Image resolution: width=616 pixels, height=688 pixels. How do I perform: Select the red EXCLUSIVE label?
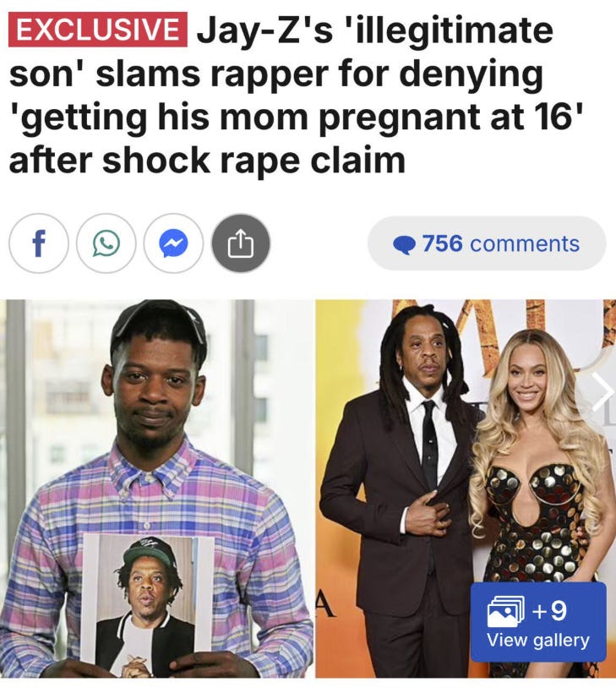pos(98,30)
